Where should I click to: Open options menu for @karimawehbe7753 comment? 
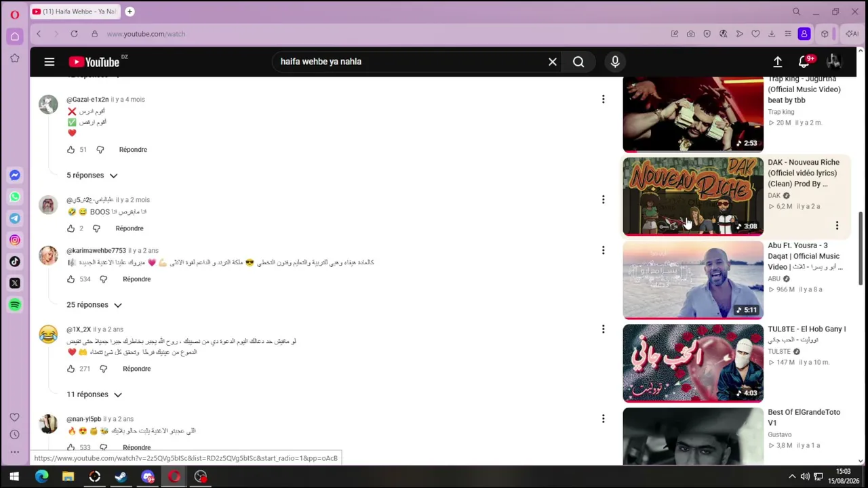point(603,251)
